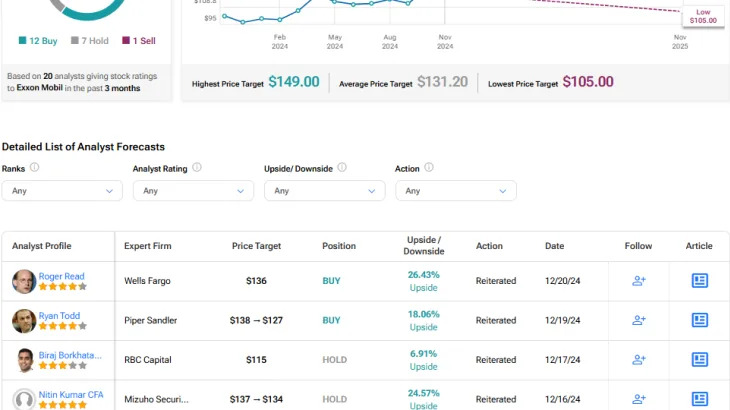Click the magenta 1 Sell legend swatch

126,40
